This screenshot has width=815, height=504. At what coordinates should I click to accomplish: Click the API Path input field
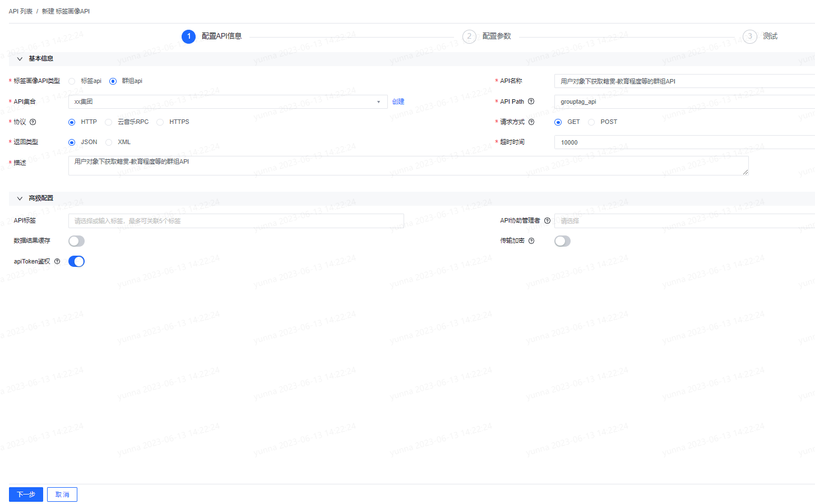[x=684, y=101]
